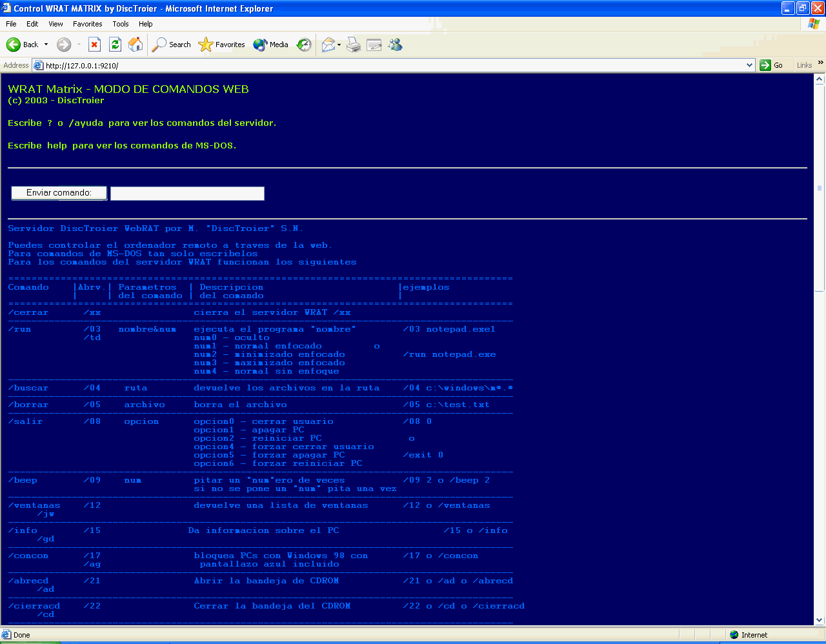826x644 pixels.
Task: Open the Tools menu
Action: click(x=121, y=24)
